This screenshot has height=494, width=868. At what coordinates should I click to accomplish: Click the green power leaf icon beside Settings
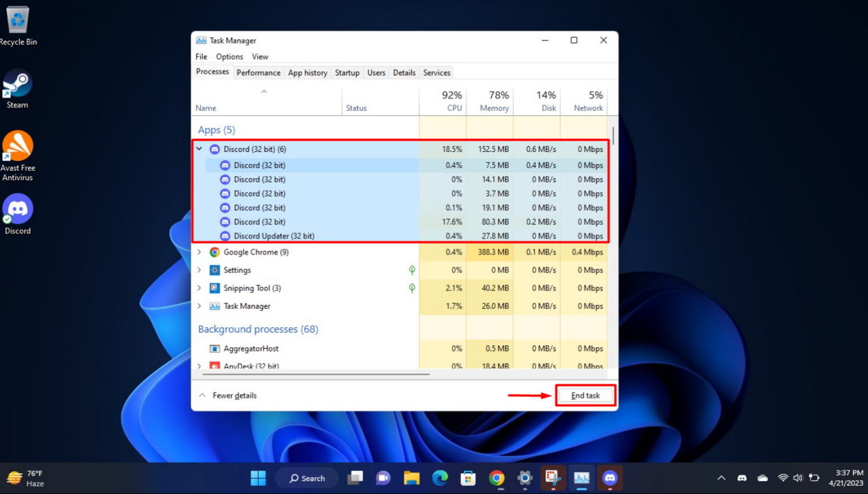[412, 270]
